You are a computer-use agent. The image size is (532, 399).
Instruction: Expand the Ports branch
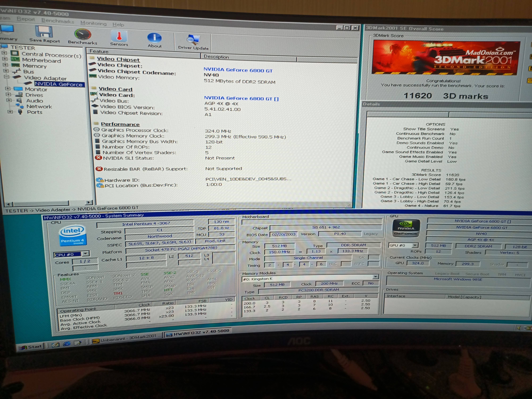click(x=10, y=112)
